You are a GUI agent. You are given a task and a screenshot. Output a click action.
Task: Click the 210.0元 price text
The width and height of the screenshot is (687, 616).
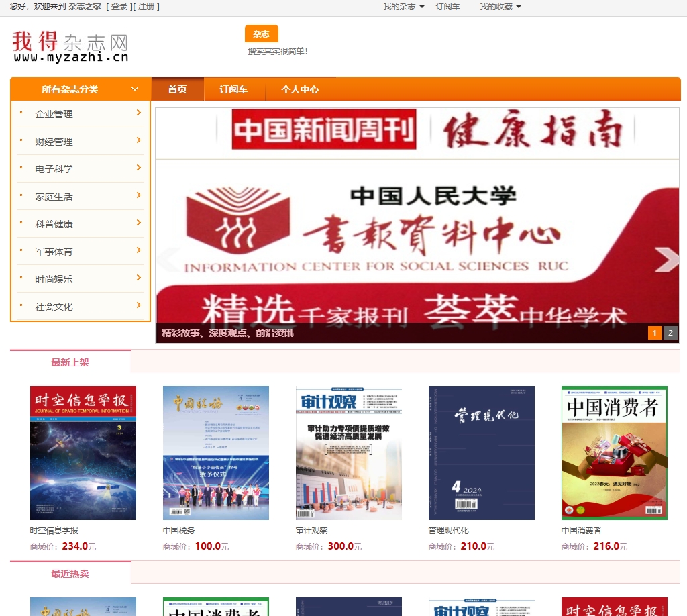478,546
